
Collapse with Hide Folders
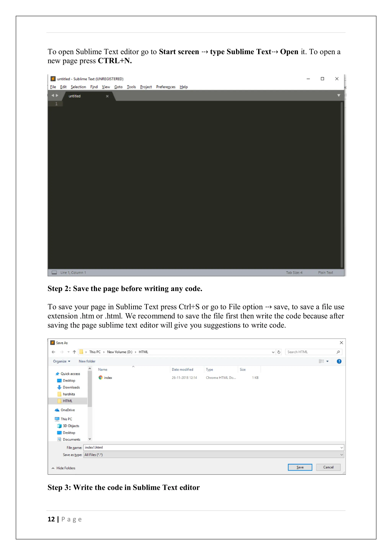pos(63,468)
